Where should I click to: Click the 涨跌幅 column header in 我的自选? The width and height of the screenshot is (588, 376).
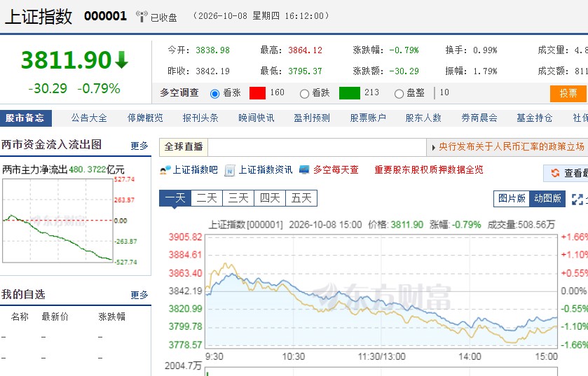[111, 316]
